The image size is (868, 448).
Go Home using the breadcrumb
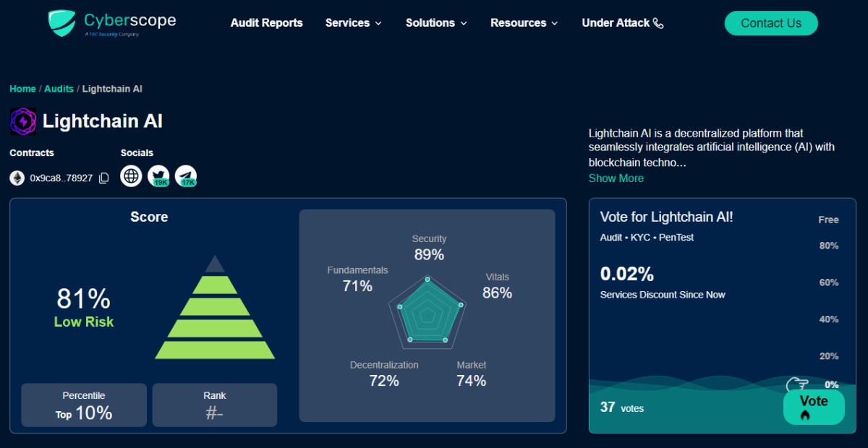coord(22,88)
